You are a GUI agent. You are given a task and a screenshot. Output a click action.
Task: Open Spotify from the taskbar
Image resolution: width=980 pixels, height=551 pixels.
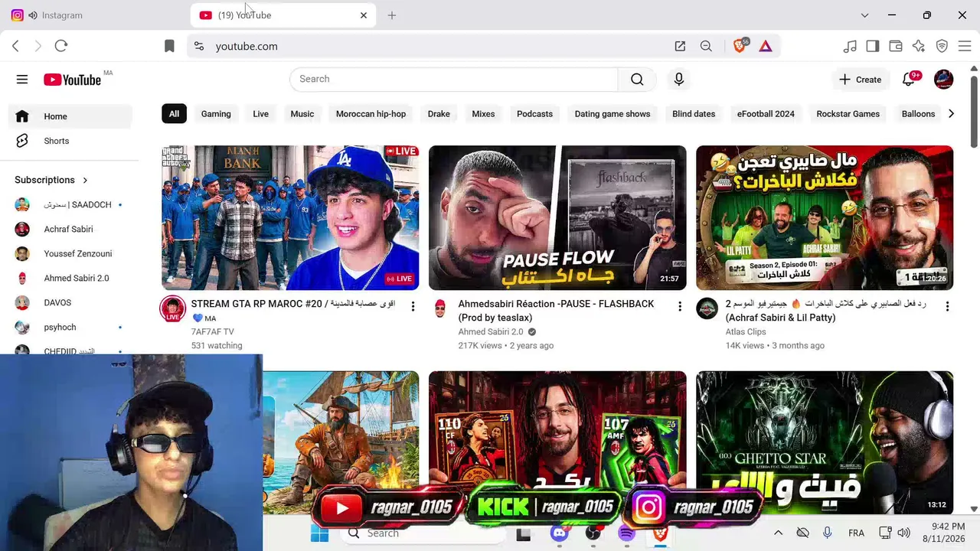click(627, 533)
